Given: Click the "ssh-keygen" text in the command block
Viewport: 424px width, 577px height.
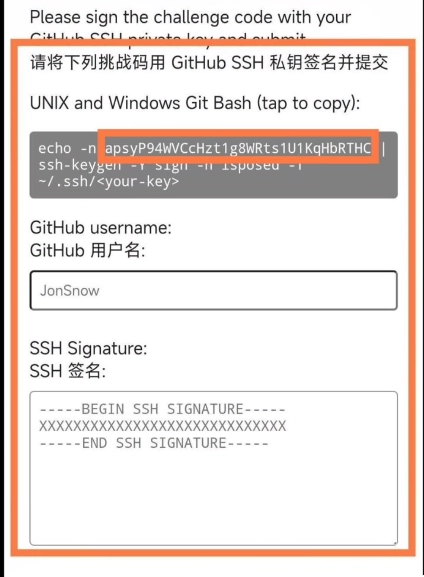Looking at the screenshot, I should click(80, 166).
